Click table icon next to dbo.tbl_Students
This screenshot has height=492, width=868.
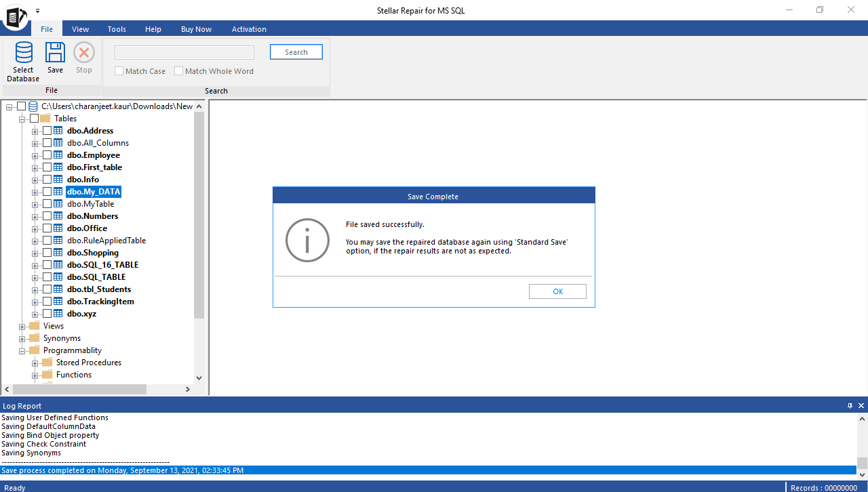[58, 289]
